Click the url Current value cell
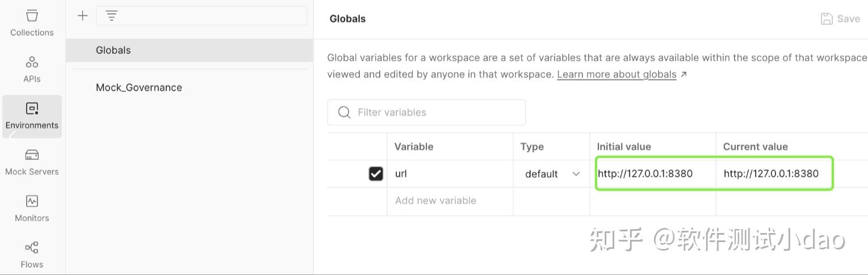Image resolution: width=868 pixels, height=275 pixels. click(x=771, y=174)
